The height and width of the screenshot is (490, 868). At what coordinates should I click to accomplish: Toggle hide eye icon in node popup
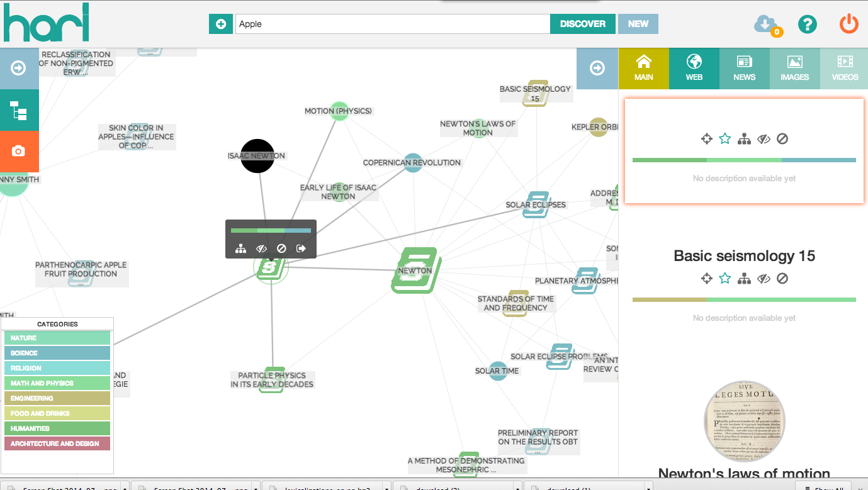click(261, 248)
